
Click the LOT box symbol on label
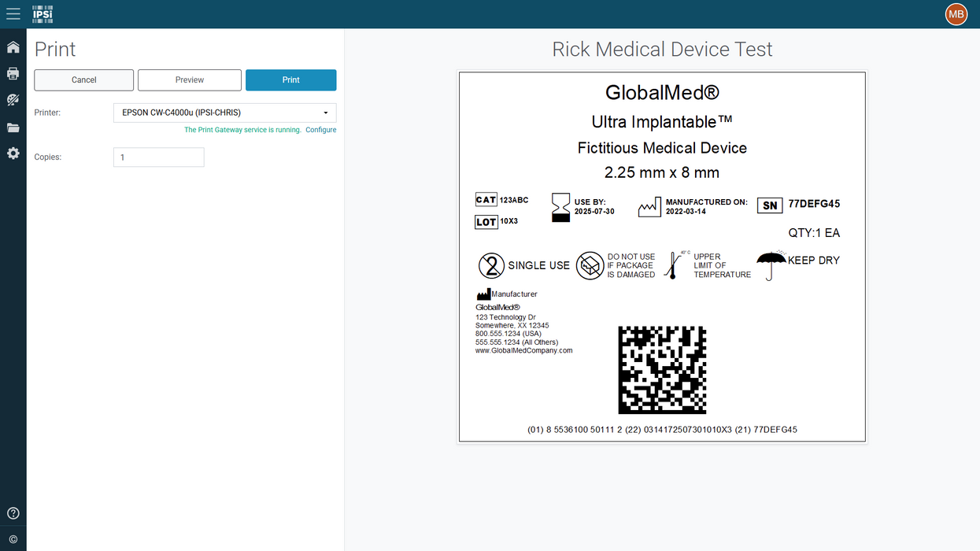coord(486,222)
